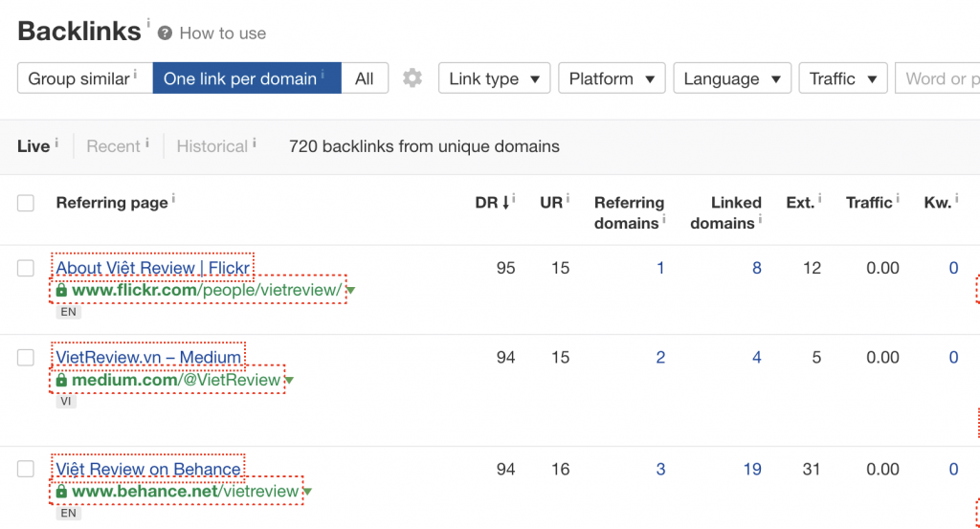Click linked domains value 4 in Medium row
Viewport: 980px width, 529px height.
coord(756,357)
